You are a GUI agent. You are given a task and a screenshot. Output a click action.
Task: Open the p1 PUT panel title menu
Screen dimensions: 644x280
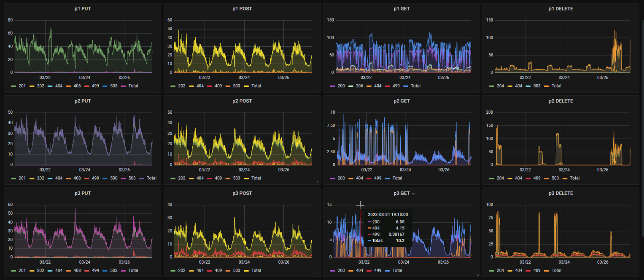click(83, 9)
